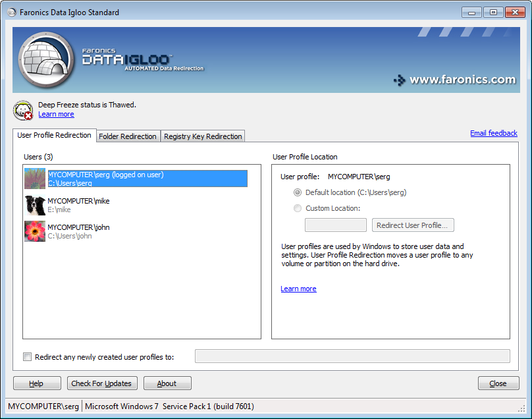The image size is (532, 419).
Task: Switch to the Folder Redirection tab
Action: point(128,136)
